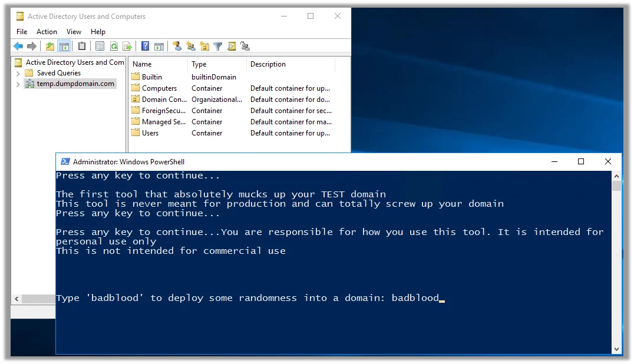The image size is (634, 364).
Task: Click the Find objects icon
Action: click(x=232, y=47)
